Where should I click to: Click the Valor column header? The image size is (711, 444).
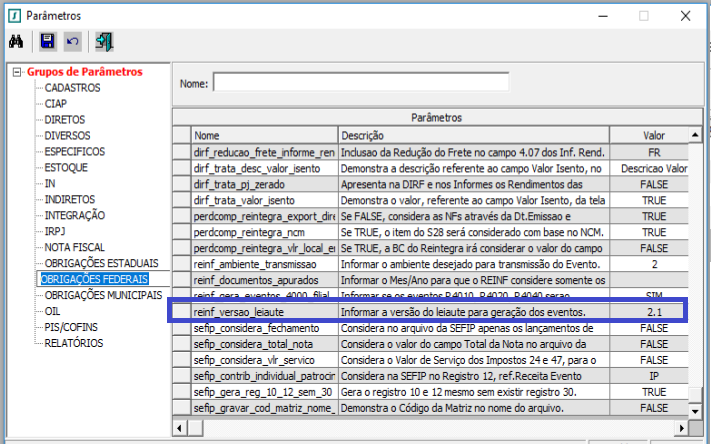[653, 135]
